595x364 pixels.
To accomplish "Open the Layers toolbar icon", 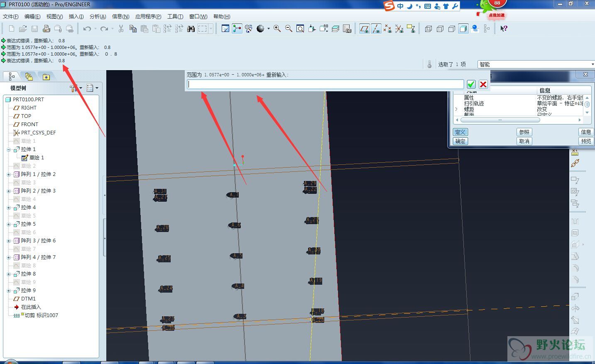I will [335, 29].
